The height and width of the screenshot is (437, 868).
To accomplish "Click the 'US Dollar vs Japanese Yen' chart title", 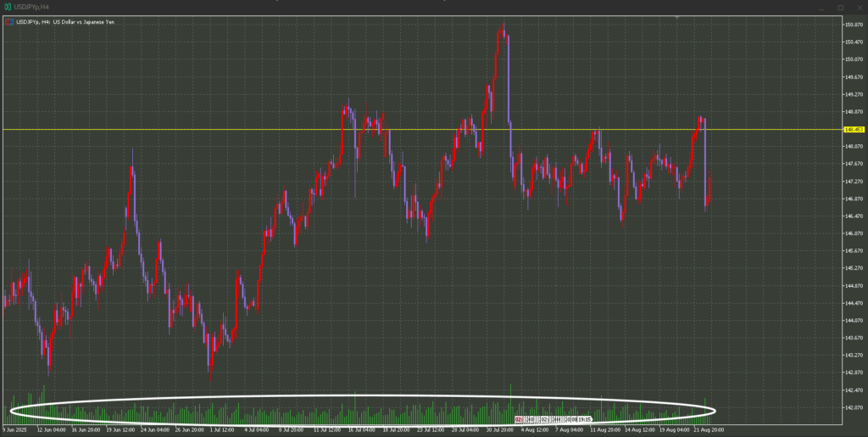I will point(83,21).
